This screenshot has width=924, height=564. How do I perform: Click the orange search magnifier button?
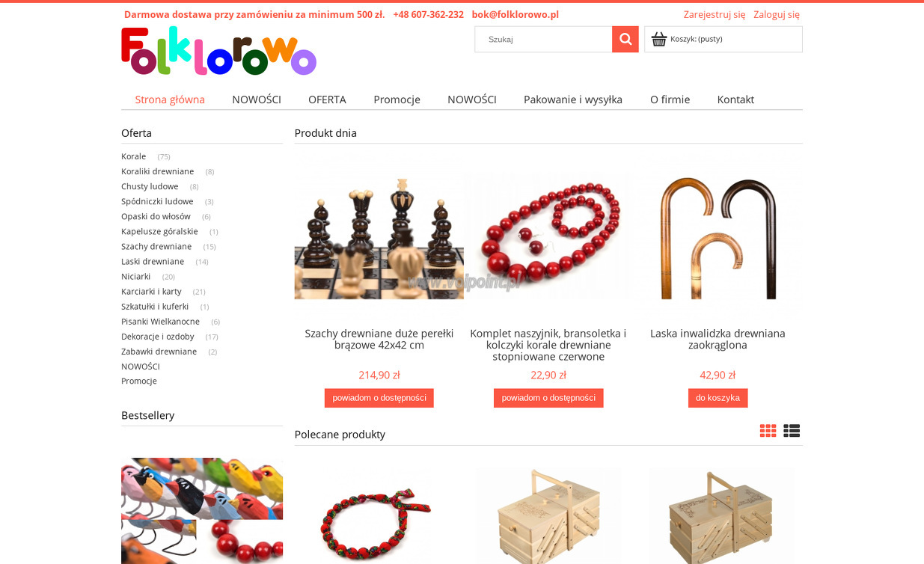(625, 40)
